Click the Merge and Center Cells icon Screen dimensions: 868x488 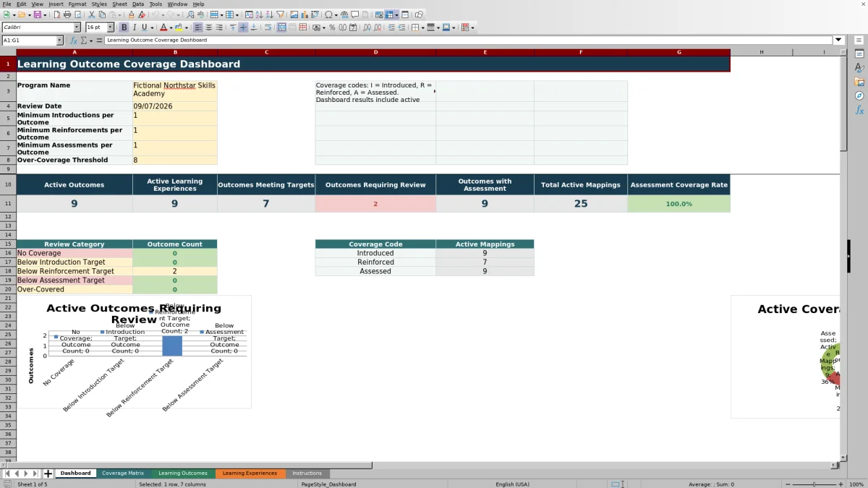pos(281,27)
